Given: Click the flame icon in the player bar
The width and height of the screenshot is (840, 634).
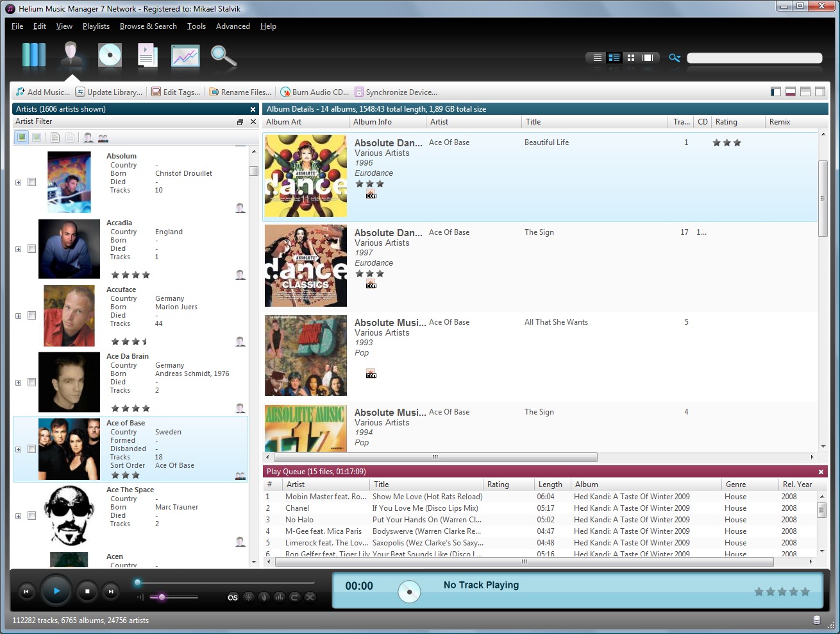Looking at the screenshot, I should pos(264,597).
